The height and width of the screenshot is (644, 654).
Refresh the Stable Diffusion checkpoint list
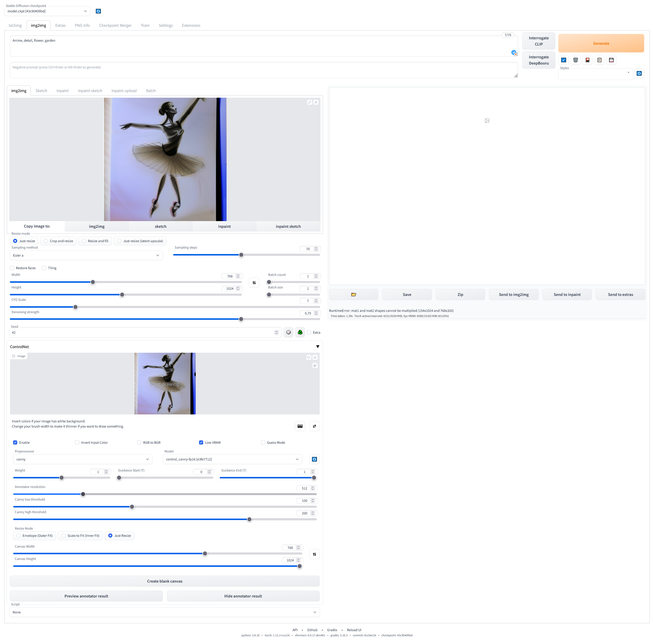click(x=98, y=11)
